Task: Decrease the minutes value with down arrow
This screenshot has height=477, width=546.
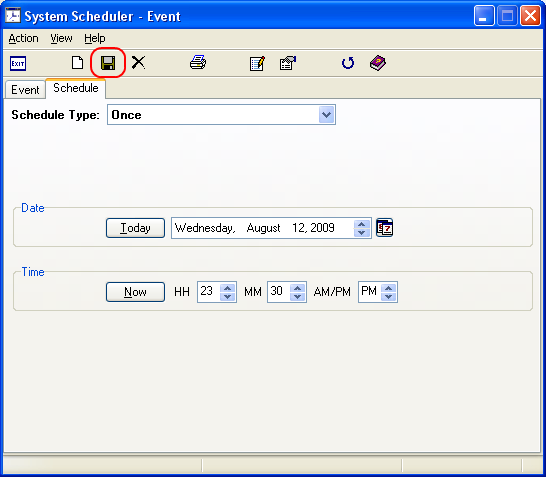Action: pos(297,296)
